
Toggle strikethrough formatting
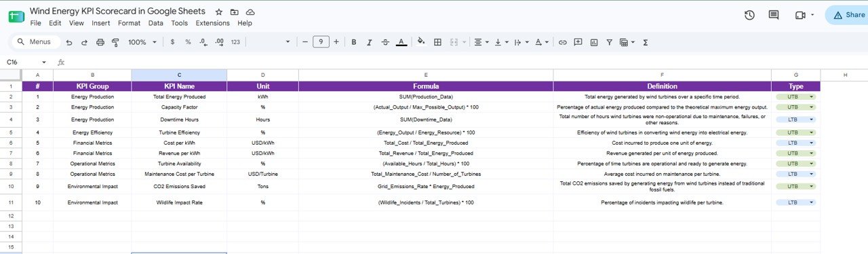click(385, 42)
